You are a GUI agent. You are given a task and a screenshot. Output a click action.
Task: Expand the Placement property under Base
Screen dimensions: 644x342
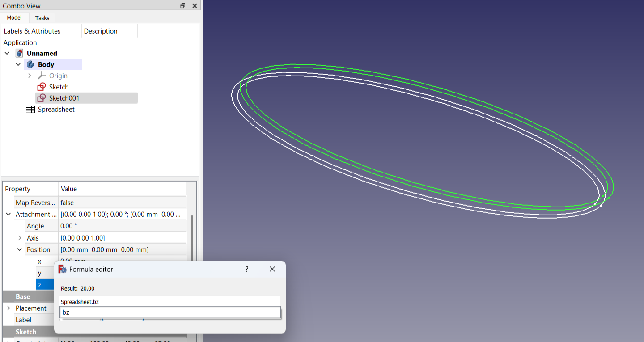tap(8, 308)
